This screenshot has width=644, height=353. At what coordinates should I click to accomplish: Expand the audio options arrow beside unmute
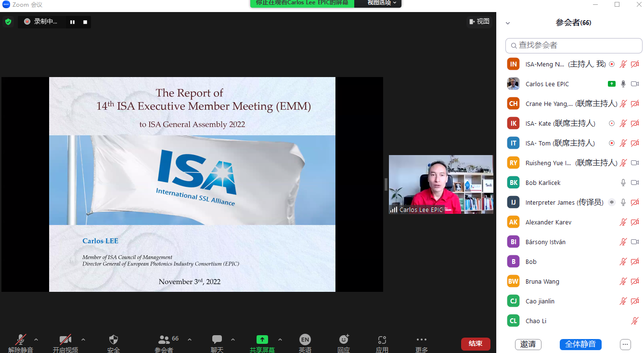click(x=36, y=339)
